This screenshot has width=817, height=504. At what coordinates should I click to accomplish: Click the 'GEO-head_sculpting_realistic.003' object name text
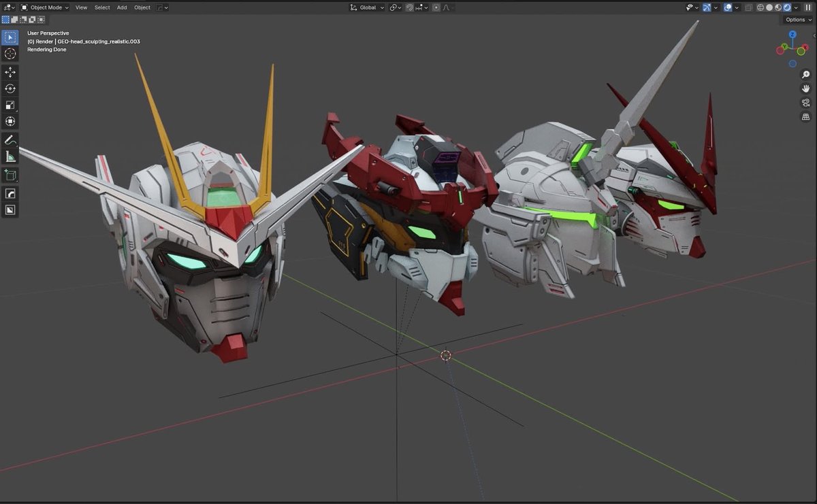[99, 41]
